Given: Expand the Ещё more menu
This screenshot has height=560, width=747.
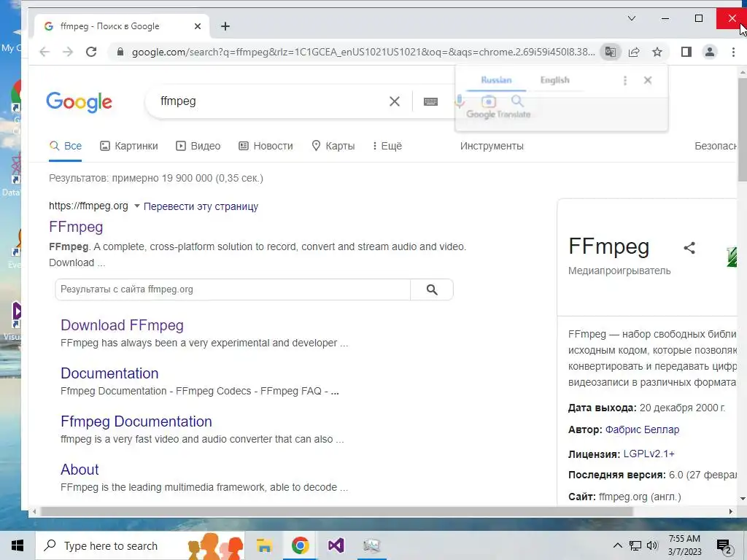Looking at the screenshot, I should point(387,146).
